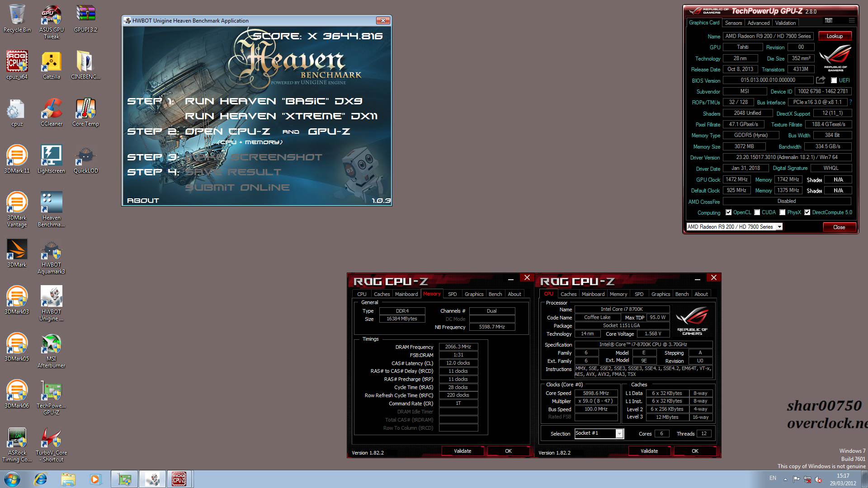Open the SPD tab in the Memory CPU-Z window
This screenshot has height=488, width=868.
point(452,294)
